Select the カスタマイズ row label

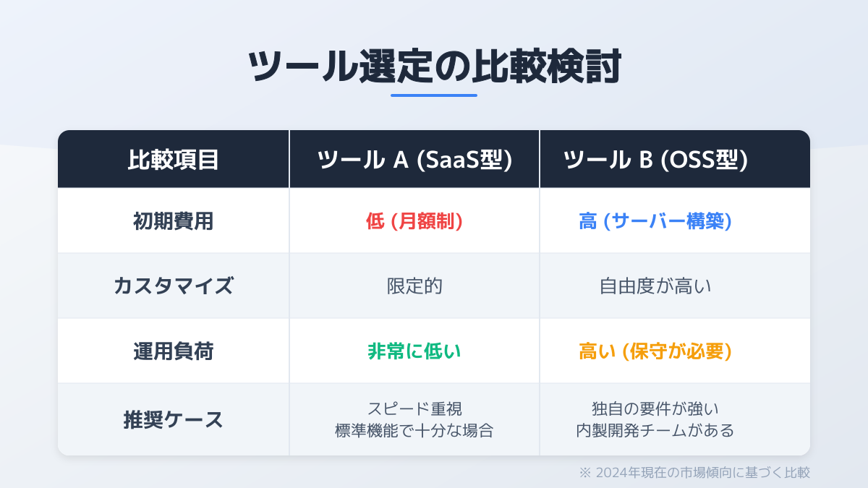(174, 286)
